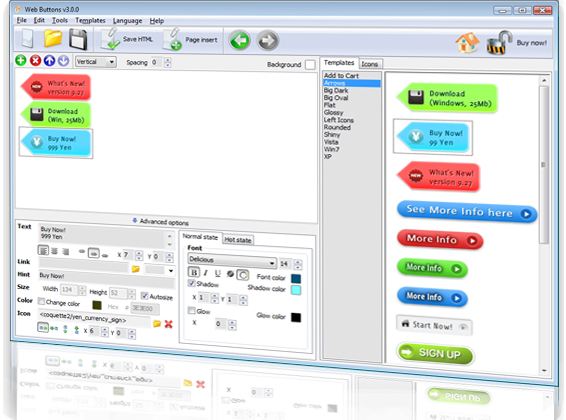Expand the Advanced options section

[x=160, y=222]
